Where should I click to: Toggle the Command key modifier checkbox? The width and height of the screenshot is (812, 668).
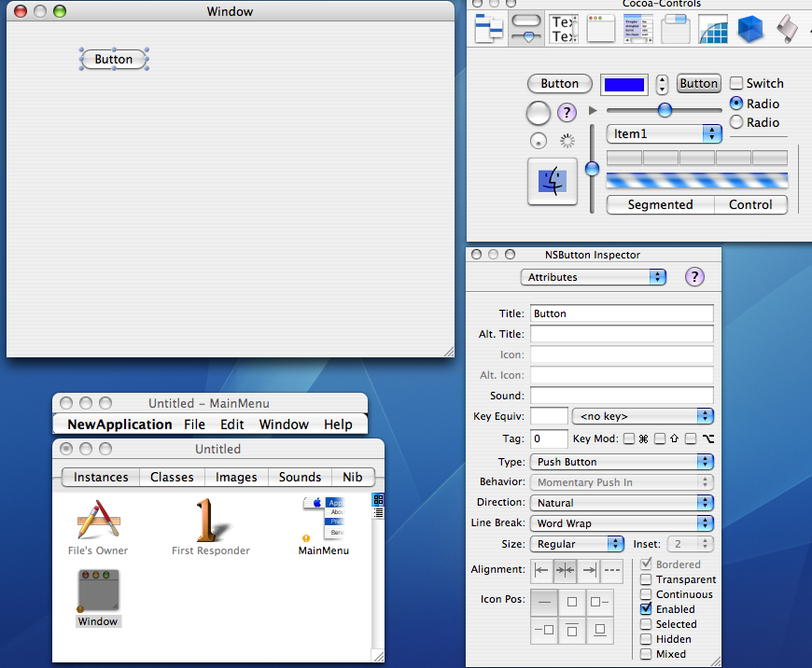(629, 439)
